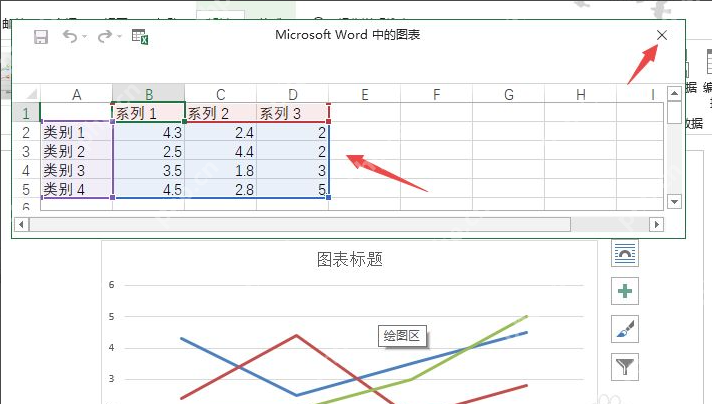Undo the last action
This screenshot has width=712, height=404.
click(70, 36)
